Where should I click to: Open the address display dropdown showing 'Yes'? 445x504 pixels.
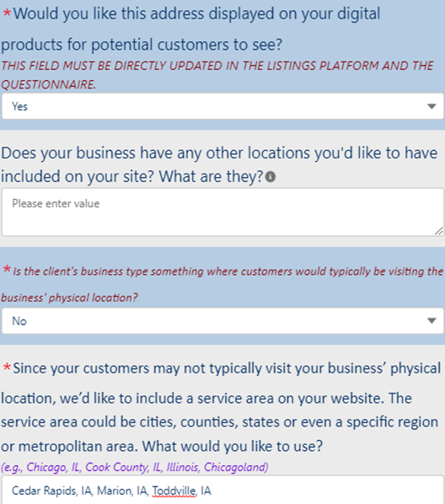[x=222, y=106]
